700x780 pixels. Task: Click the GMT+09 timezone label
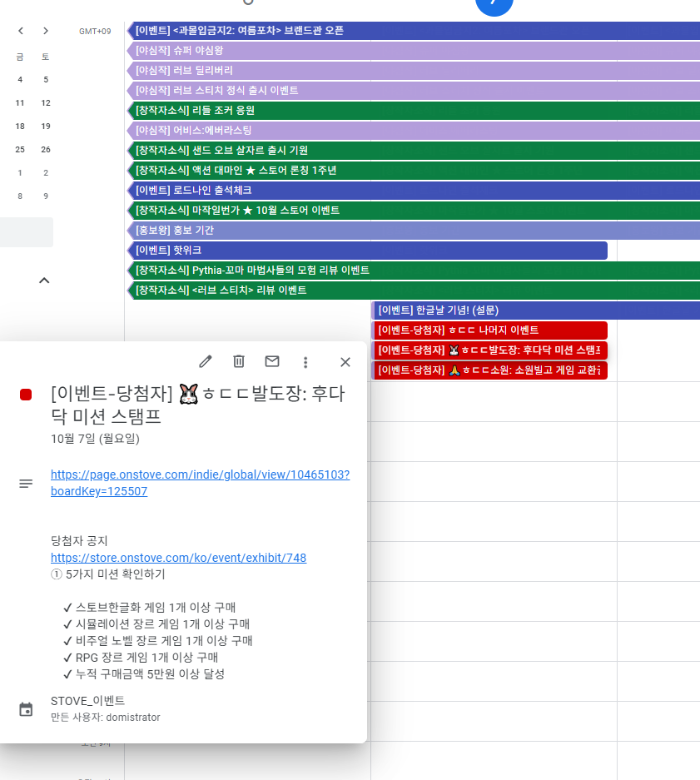coord(95,32)
